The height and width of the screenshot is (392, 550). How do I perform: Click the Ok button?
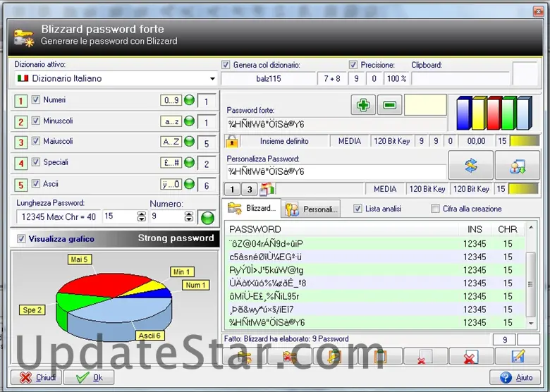pos(89,377)
